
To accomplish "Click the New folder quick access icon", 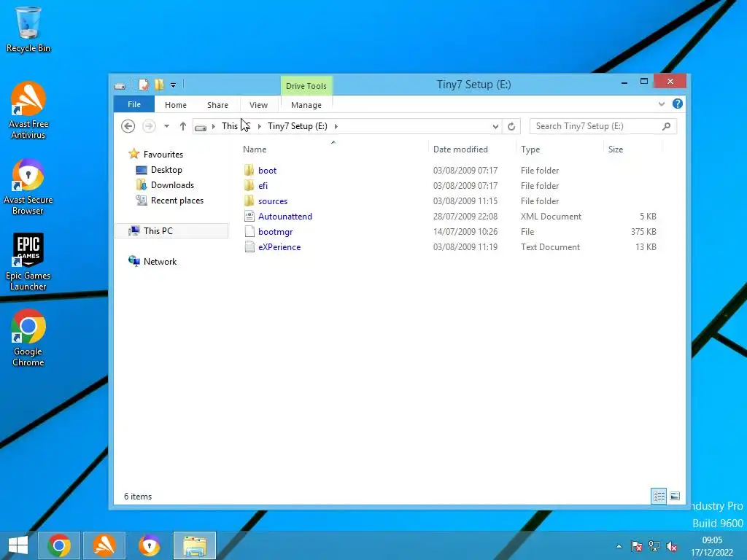I will [x=159, y=85].
